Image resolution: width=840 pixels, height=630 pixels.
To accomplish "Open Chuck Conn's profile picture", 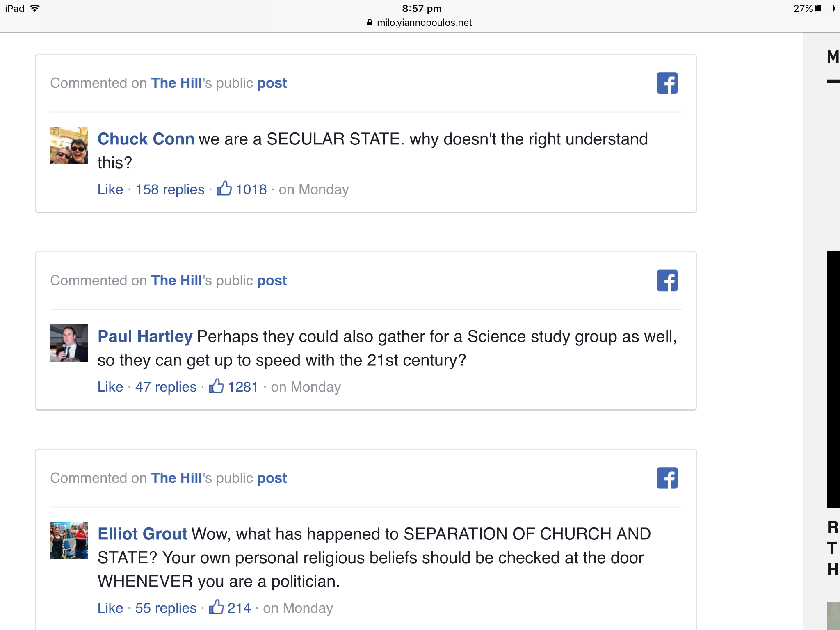I will pyautogui.click(x=69, y=146).
